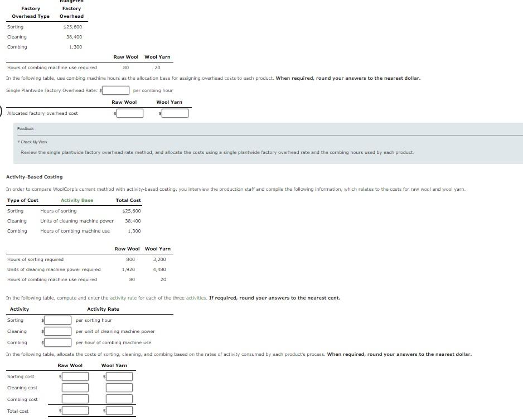Click Raw Wool Total cost field
This screenshot has height=420, width=523.
coord(75,411)
